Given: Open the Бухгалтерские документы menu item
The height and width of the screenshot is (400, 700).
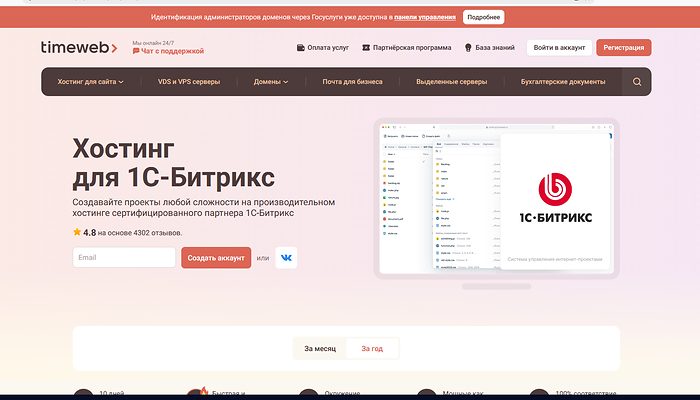Looking at the screenshot, I should coord(563,82).
